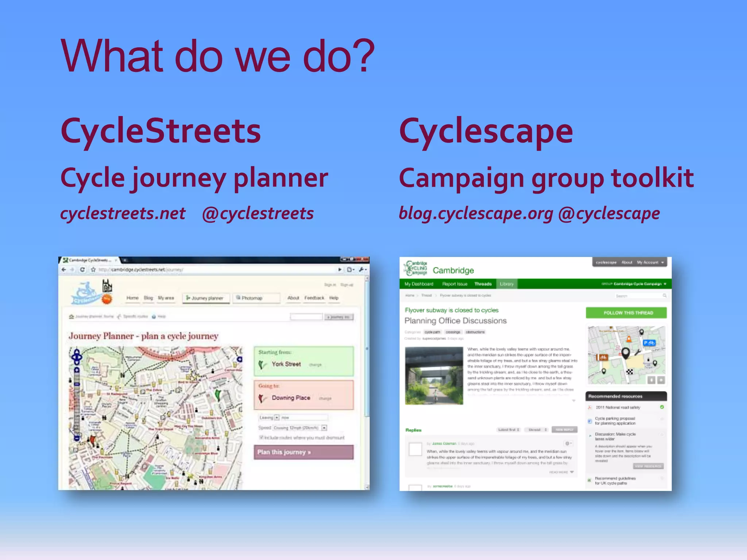Open the Library tab

tap(506, 284)
